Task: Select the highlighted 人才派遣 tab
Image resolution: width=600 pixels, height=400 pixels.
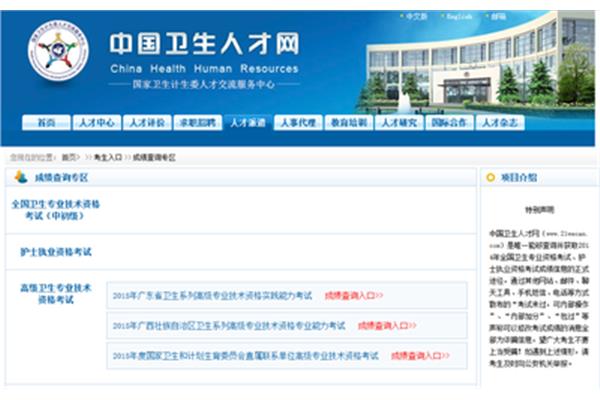Action: [248, 122]
